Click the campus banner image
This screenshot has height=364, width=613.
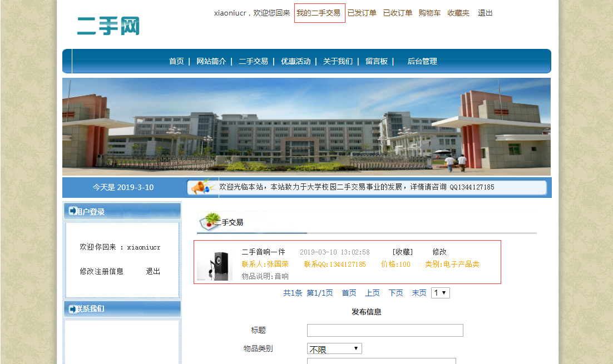[306, 127]
